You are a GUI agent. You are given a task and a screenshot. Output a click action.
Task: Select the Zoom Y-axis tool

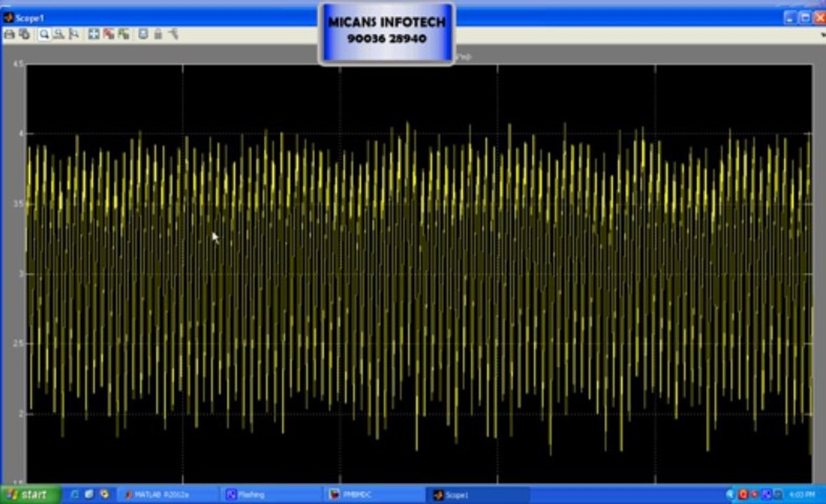coord(73,34)
